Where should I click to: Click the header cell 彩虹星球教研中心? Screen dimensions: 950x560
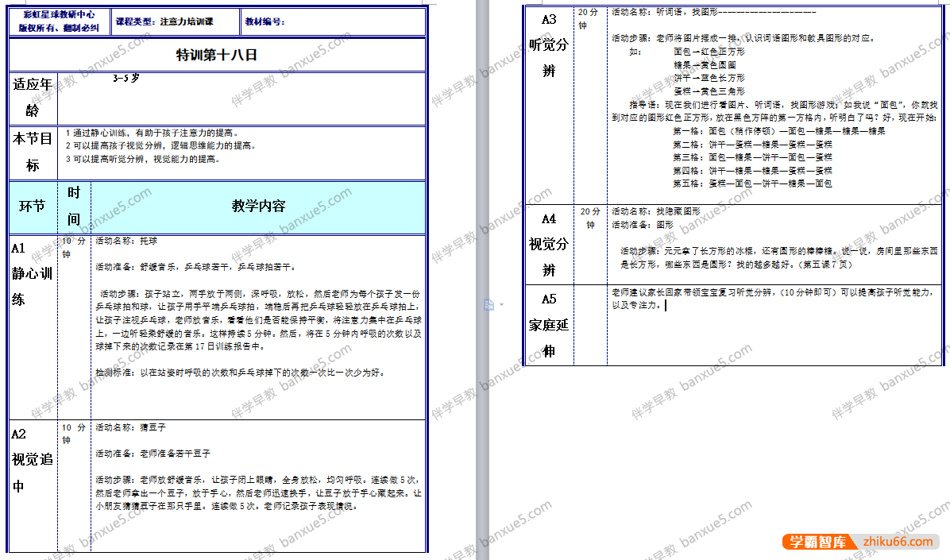tap(60, 14)
